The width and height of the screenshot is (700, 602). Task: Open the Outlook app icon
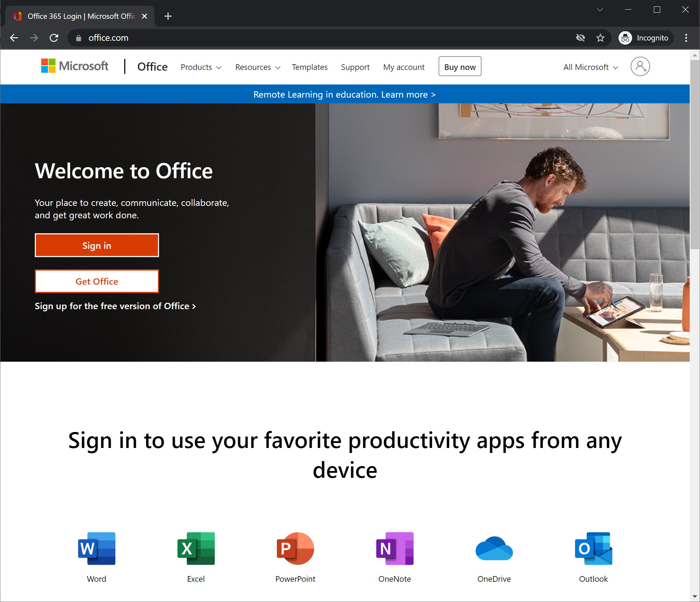coord(594,548)
